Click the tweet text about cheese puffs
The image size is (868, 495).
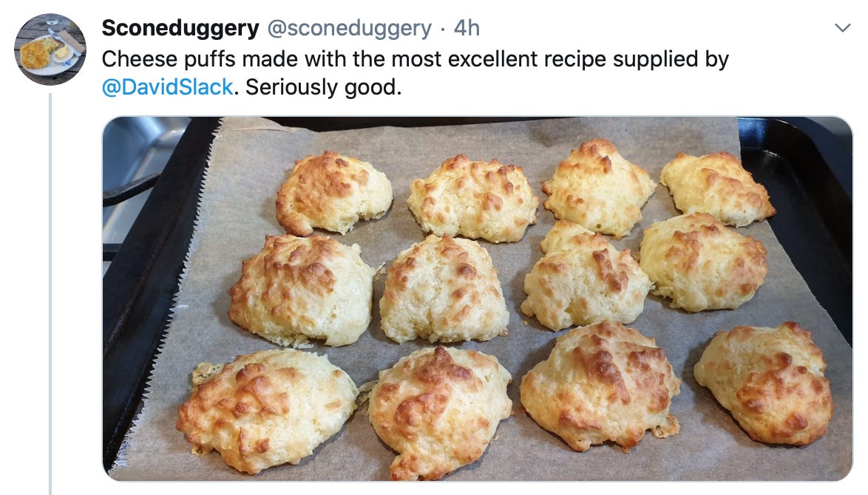point(416,73)
